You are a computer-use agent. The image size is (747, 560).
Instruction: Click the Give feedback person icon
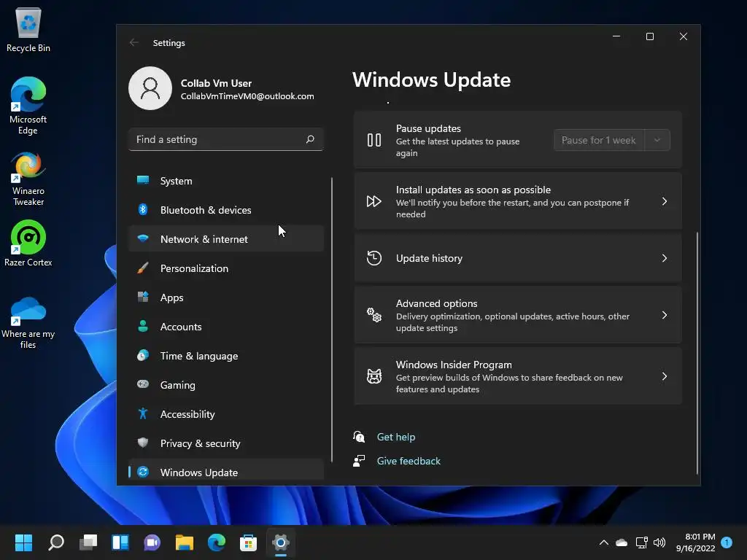point(359,461)
